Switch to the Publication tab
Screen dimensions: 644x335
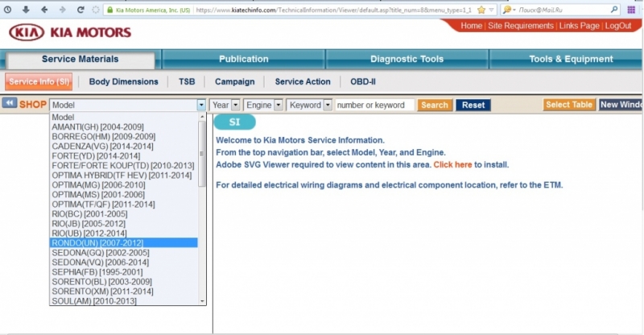(243, 59)
